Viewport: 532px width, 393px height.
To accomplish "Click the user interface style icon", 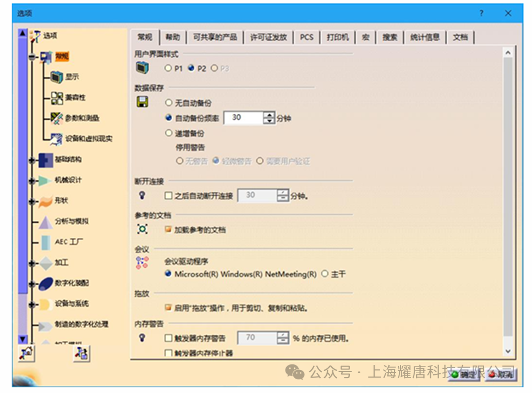I will (143, 67).
